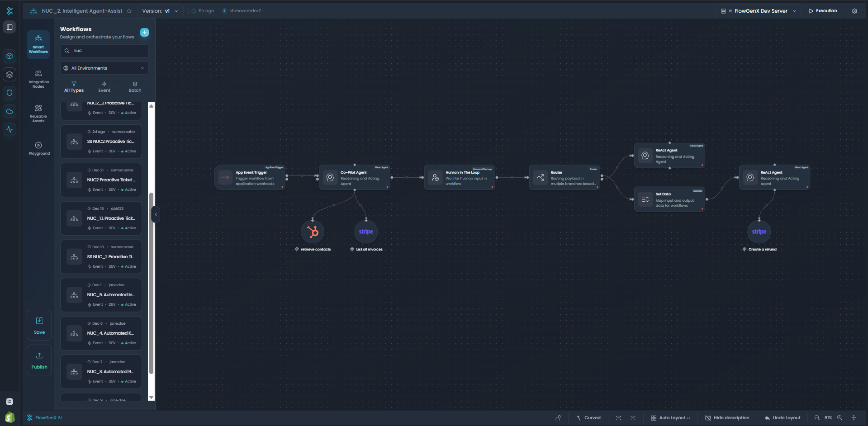The height and width of the screenshot is (426, 868).
Task: Select the Integration Nodes tab
Action: [x=38, y=79]
